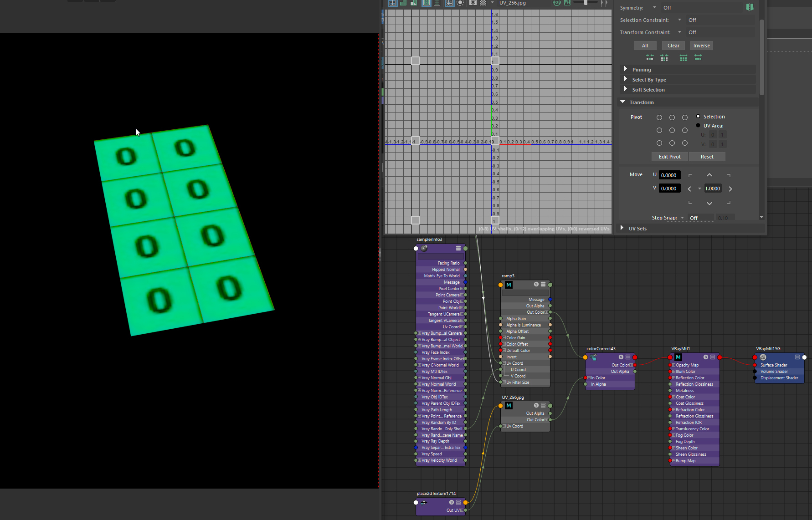The height and width of the screenshot is (520, 812).
Task: Click the Inverse selection button
Action: pyautogui.click(x=701, y=46)
